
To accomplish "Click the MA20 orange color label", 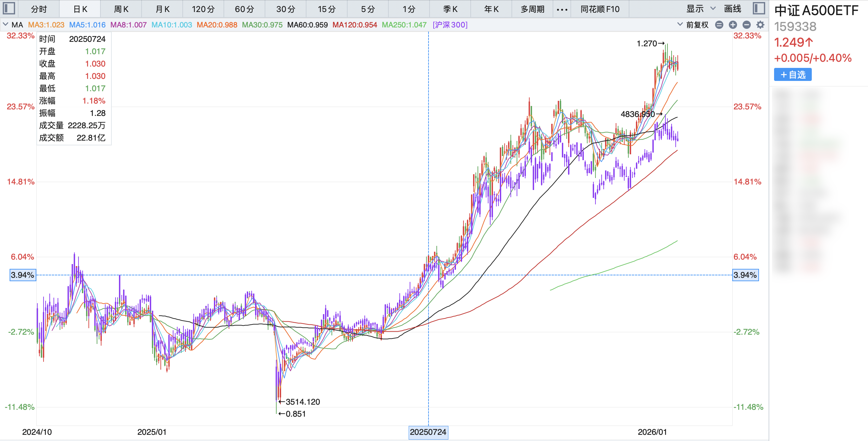I will (x=217, y=25).
